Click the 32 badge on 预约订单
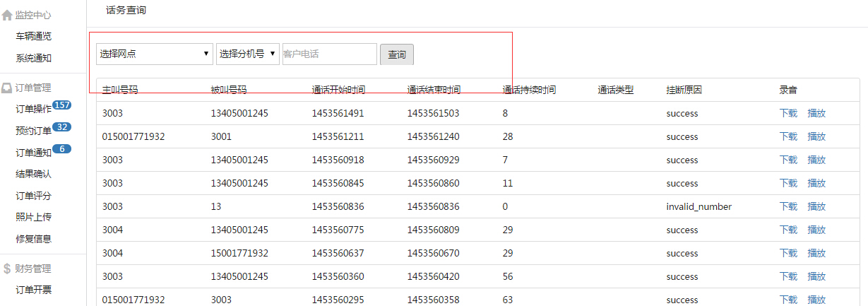The height and width of the screenshot is (306, 868). click(62, 127)
